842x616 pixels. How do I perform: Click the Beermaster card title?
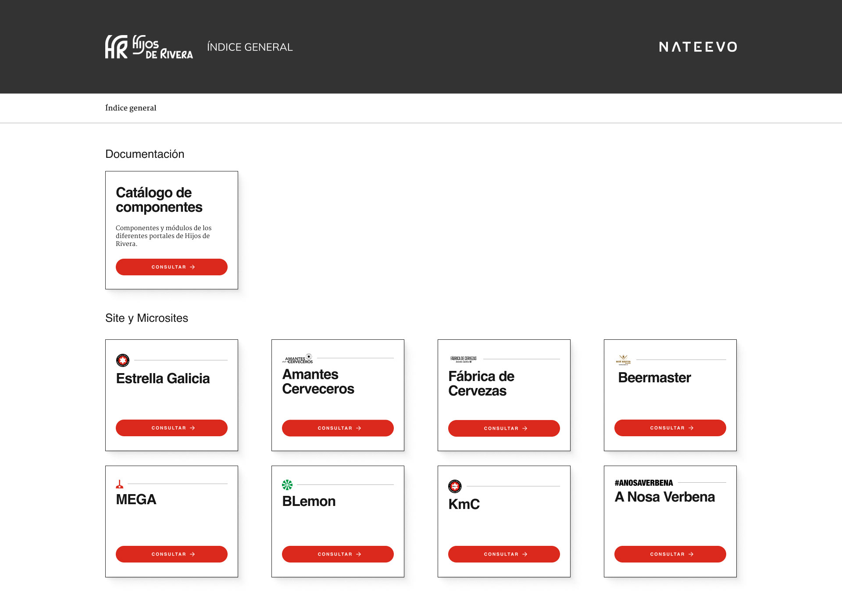[x=654, y=377]
